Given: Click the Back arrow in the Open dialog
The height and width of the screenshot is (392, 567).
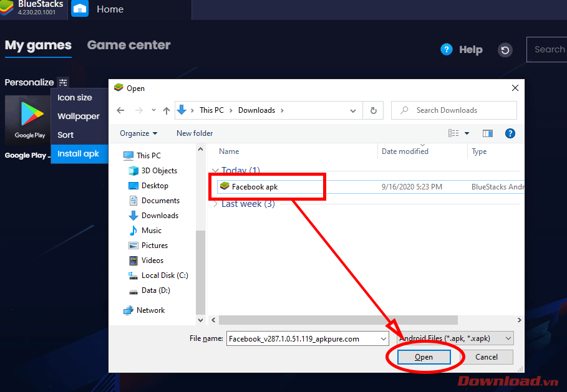Looking at the screenshot, I should [x=121, y=110].
